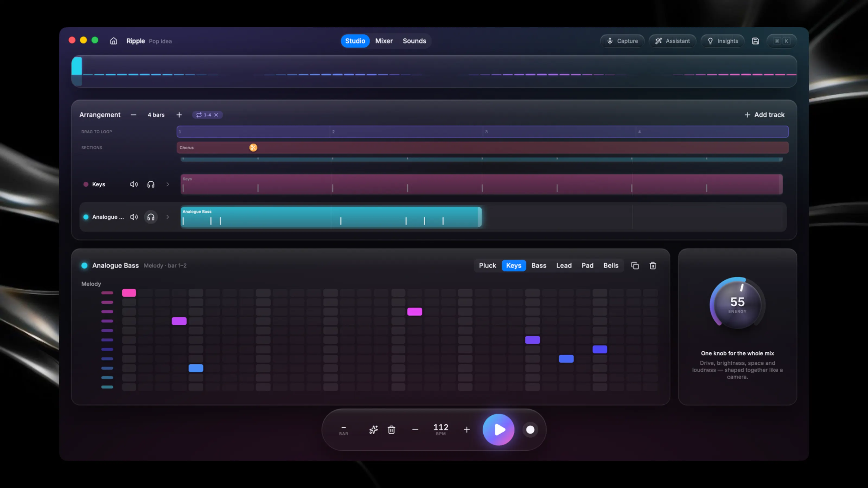Toggle solo headphones on Analogue Bass track
This screenshot has width=868, height=488.
[x=151, y=217]
